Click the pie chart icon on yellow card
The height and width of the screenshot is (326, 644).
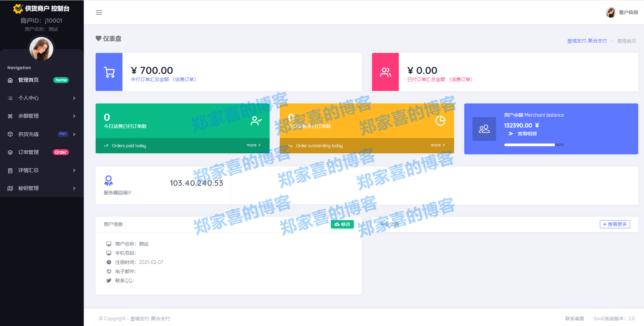click(440, 121)
